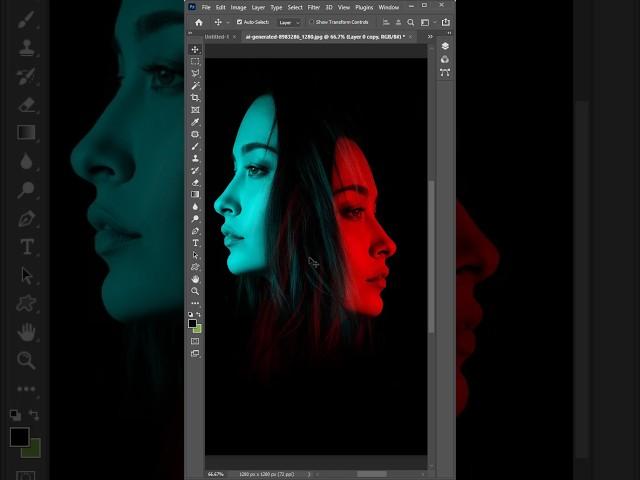
Task: Expand the collapsed panels double-arrow
Action: pyautogui.click(x=431, y=36)
